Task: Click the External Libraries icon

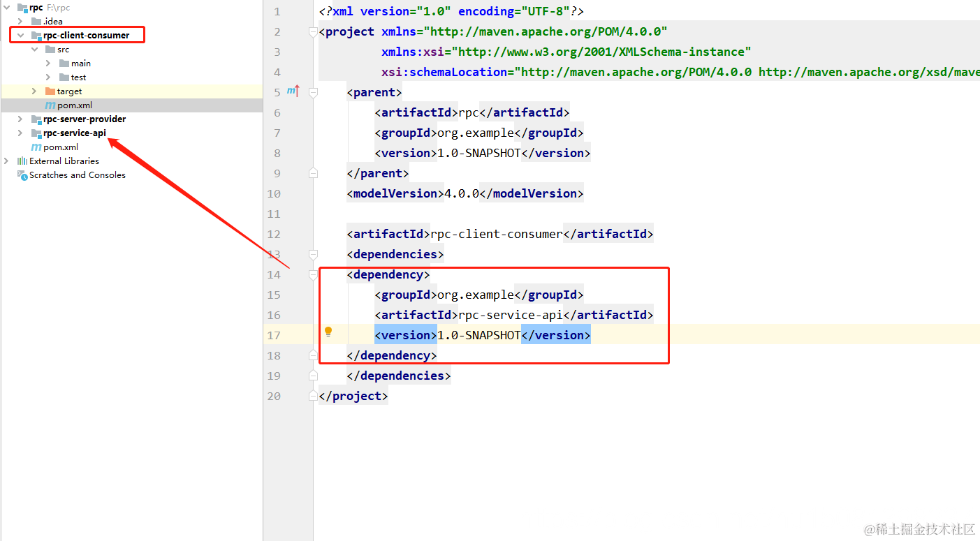Action: pos(22,161)
